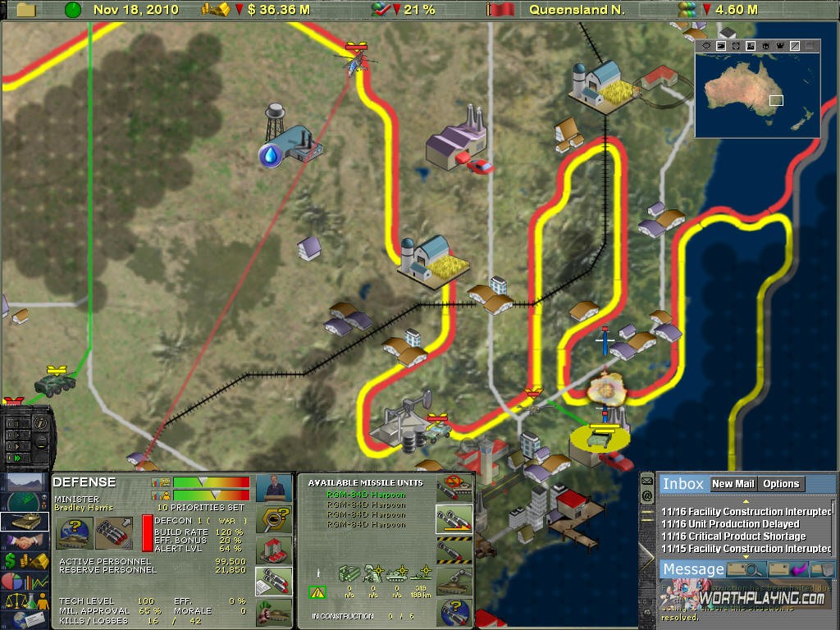Click the hazard warning triangle icon
The height and width of the screenshot is (630, 840).
pos(317,591)
